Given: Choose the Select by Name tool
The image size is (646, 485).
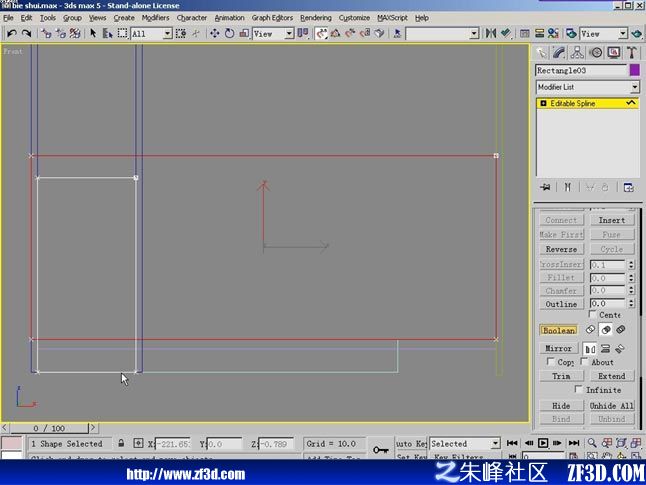Looking at the screenshot, I should 108,33.
